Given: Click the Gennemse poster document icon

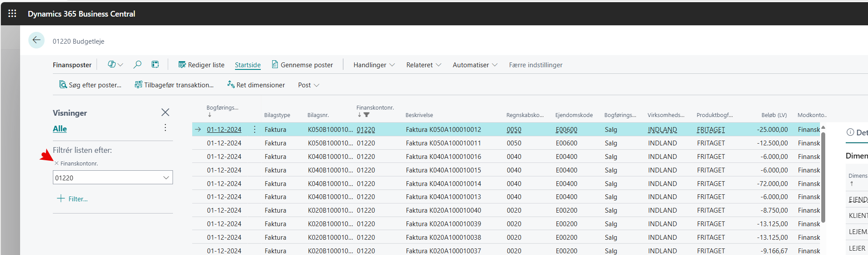Looking at the screenshot, I should point(275,65).
